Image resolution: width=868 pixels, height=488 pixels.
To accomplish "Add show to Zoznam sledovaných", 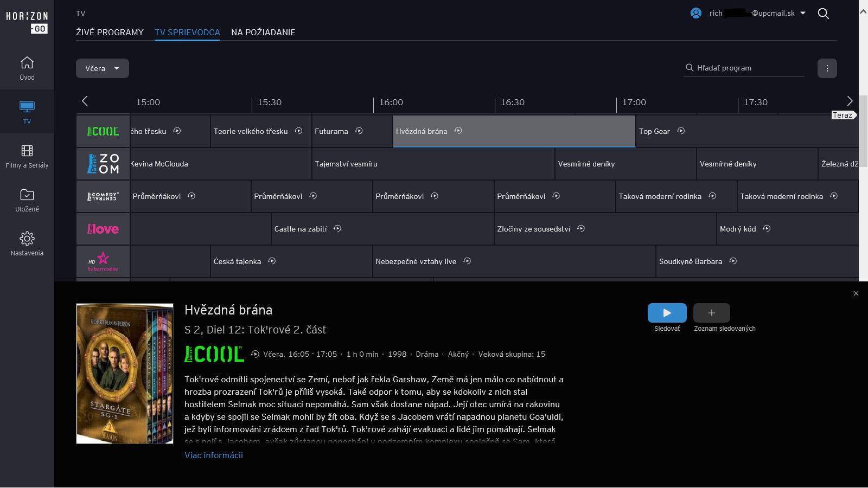I will [x=711, y=313].
